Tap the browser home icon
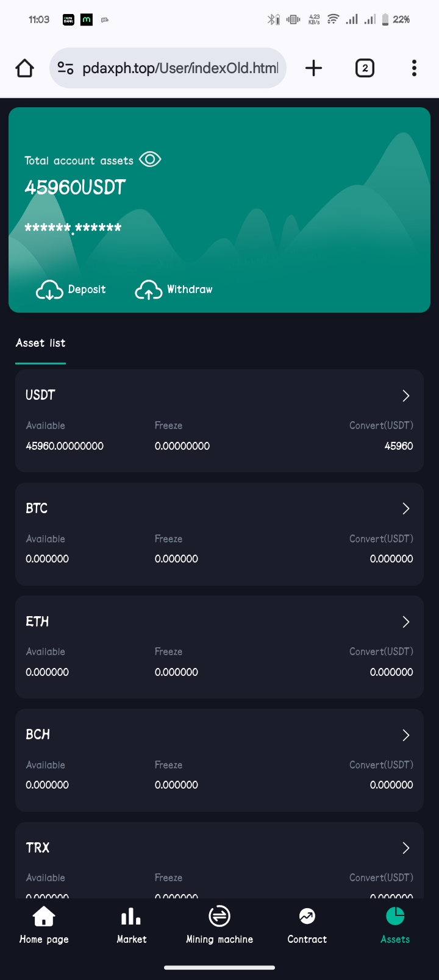 pos(25,68)
